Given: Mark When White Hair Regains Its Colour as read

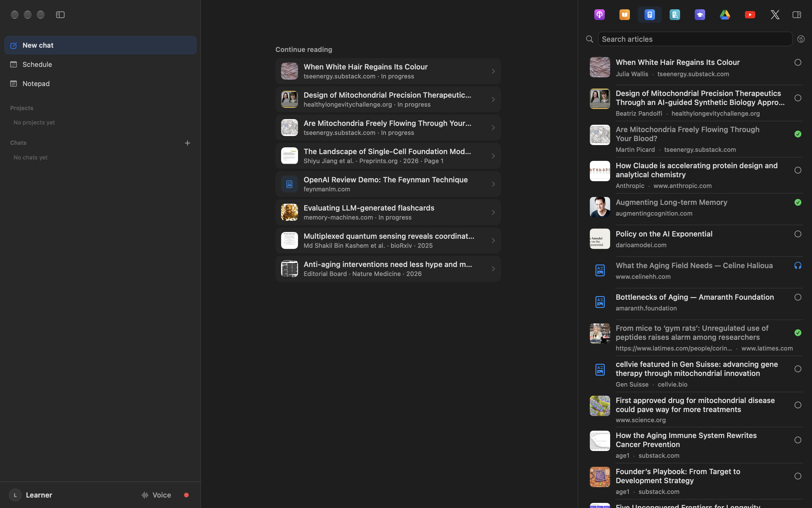Looking at the screenshot, I should pos(798,62).
